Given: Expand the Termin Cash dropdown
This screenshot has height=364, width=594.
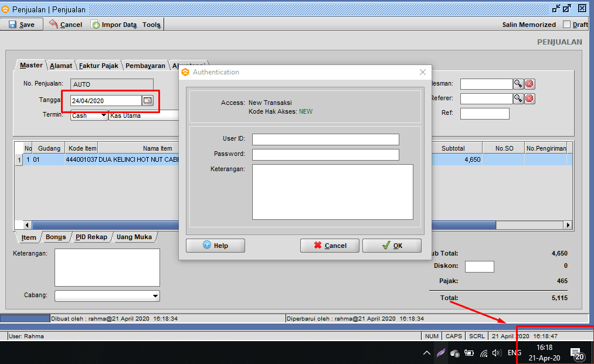Looking at the screenshot, I should pyautogui.click(x=104, y=115).
